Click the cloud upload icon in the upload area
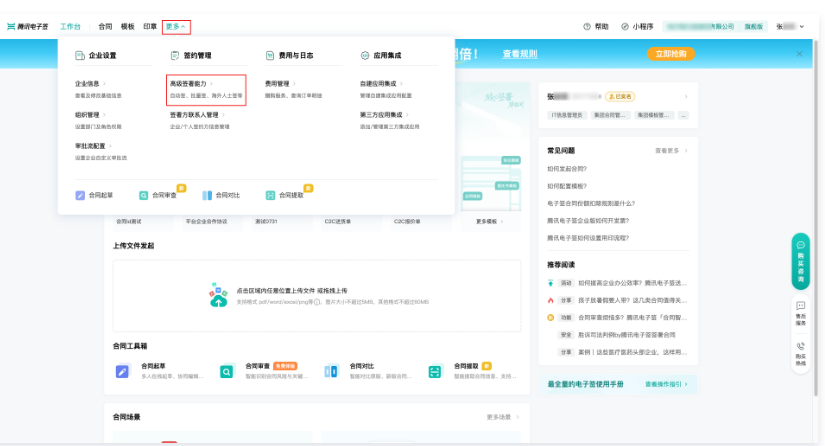Viewport: 825px width, 446px height. [x=219, y=293]
